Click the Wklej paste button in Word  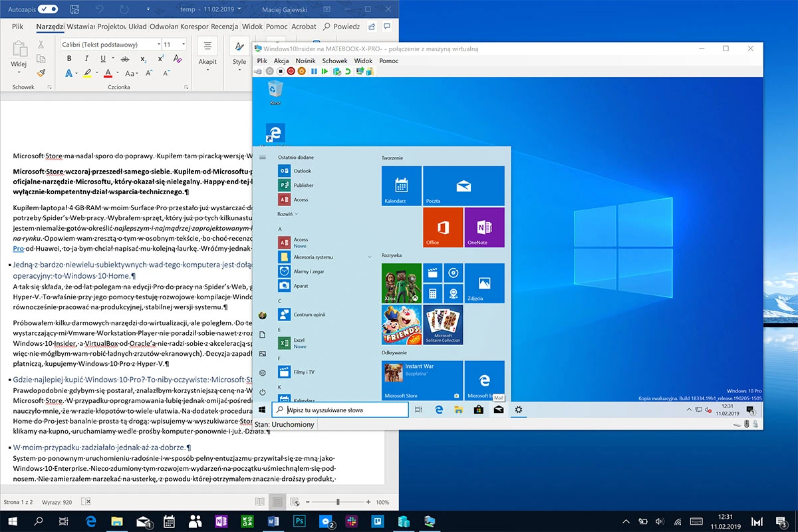click(x=19, y=56)
